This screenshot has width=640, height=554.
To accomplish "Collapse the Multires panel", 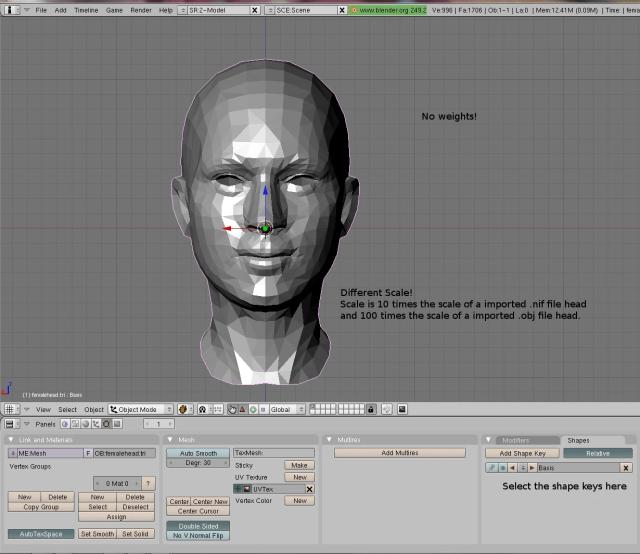I will point(329,440).
